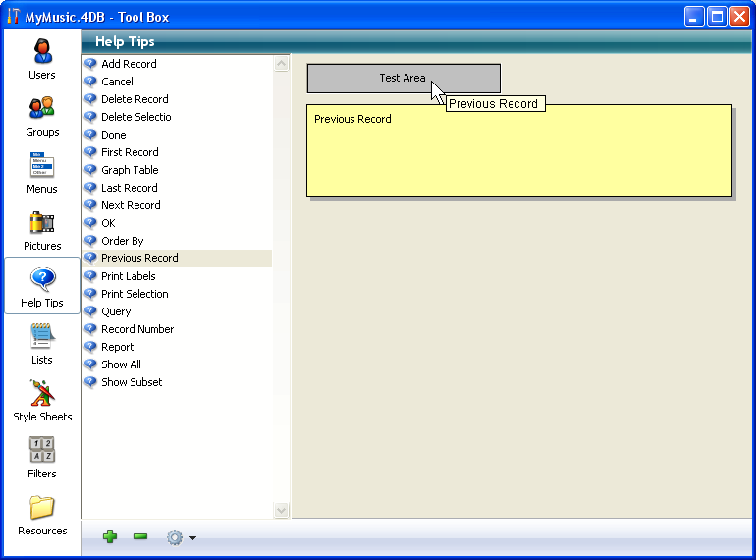Click the list scrollbar down arrow
756x560 pixels.
pyautogui.click(x=282, y=510)
